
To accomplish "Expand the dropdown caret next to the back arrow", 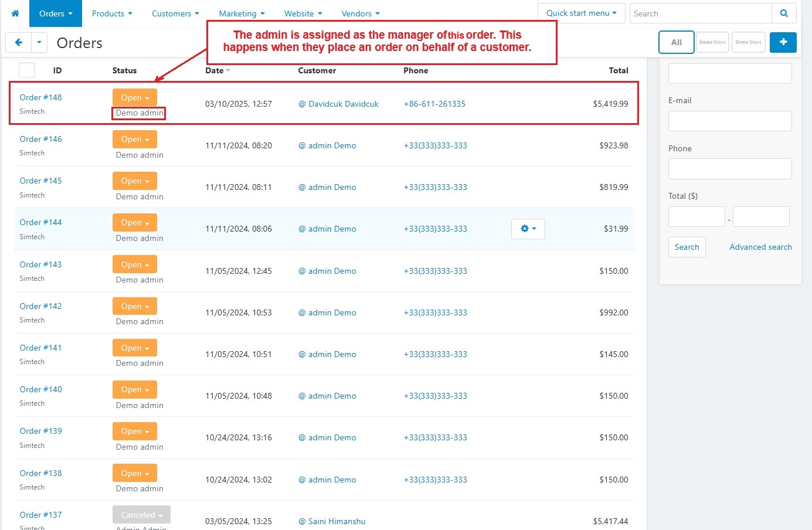I will tap(39, 42).
